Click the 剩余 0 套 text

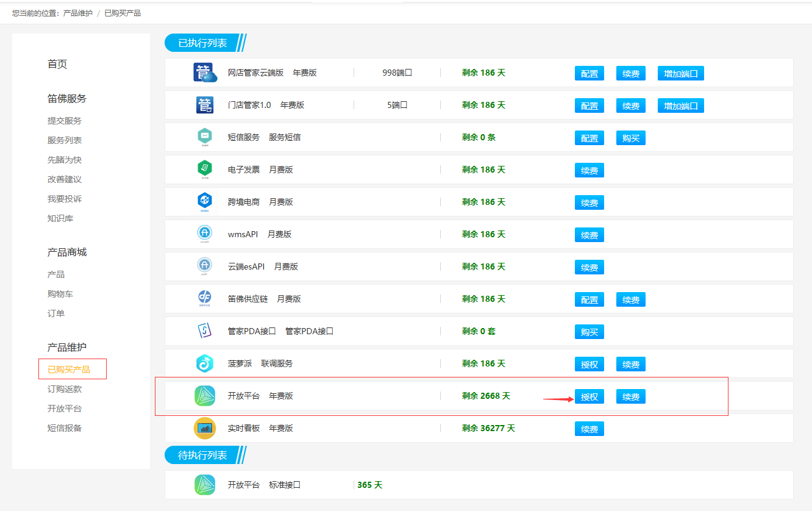point(479,331)
